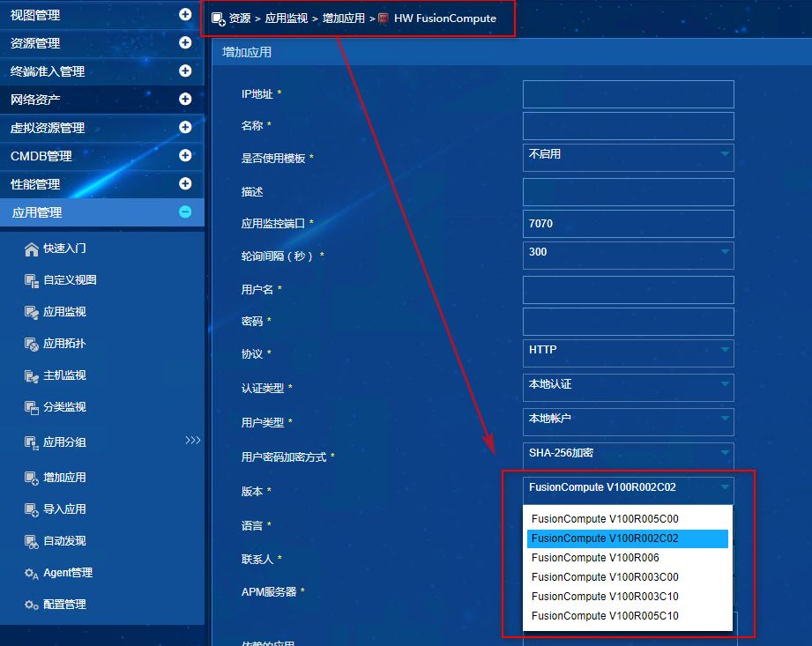Expand the 视图管理 plus icon
Screen dimensions: 812x646
(x=185, y=14)
